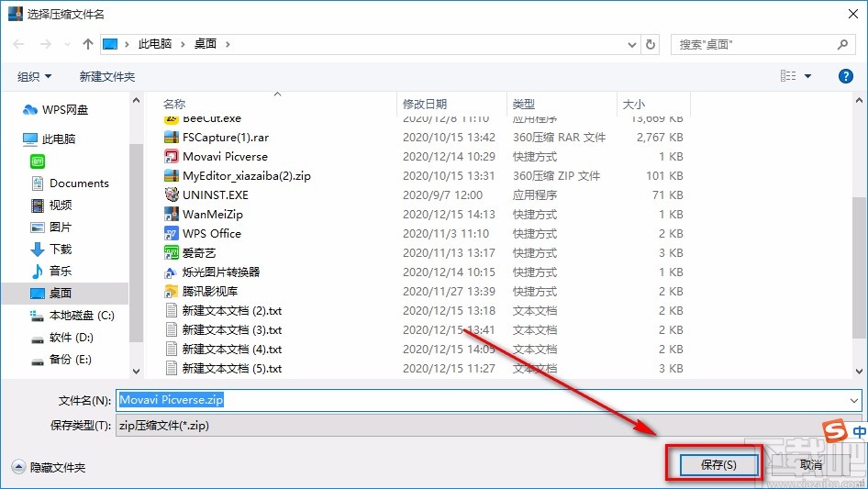Create a new folder with 新建文件夹
Viewport: 868px width, 489px height.
point(106,76)
